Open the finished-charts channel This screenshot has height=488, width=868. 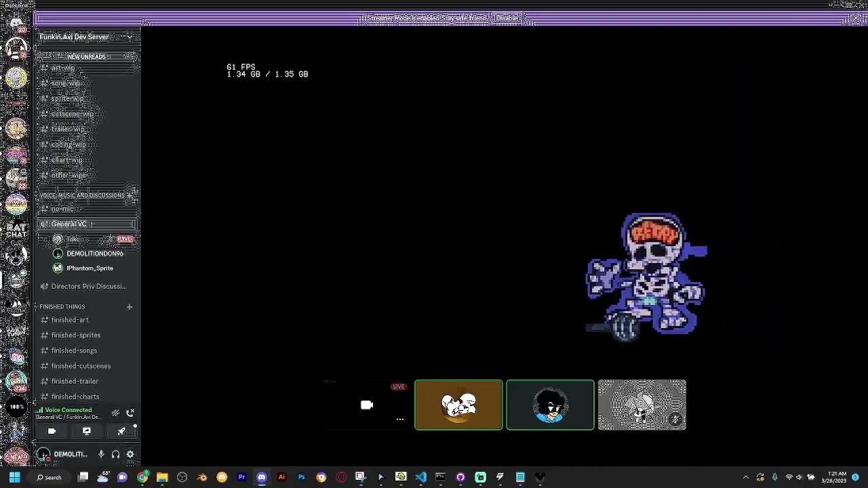[75, 396]
